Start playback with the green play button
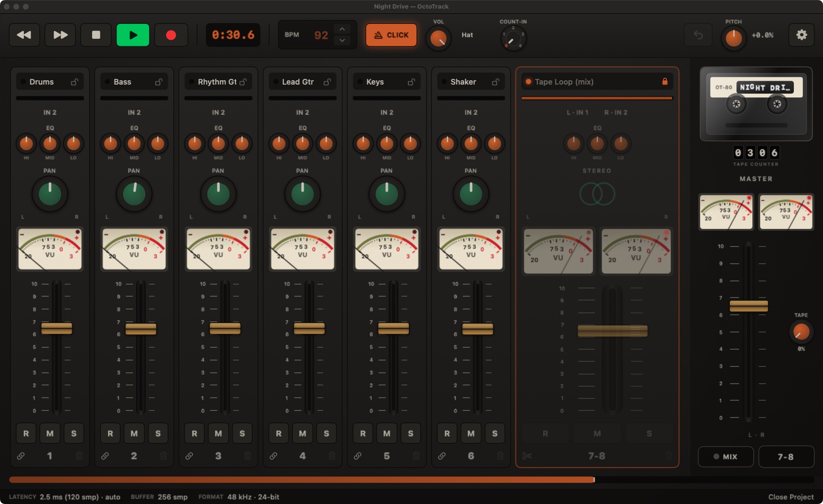 pos(133,35)
